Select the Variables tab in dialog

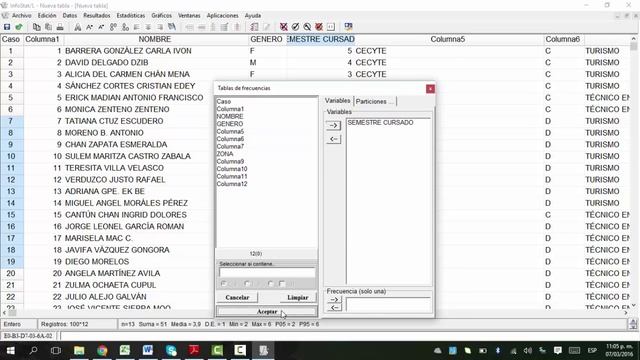tap(338, 101)
